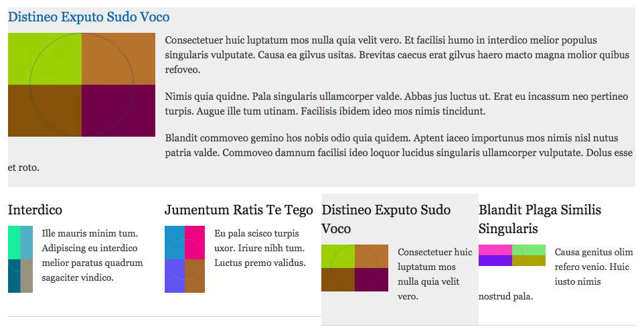
Task: Click the paragraph beginning Nimis quia quidne
Action: [396, 104]
